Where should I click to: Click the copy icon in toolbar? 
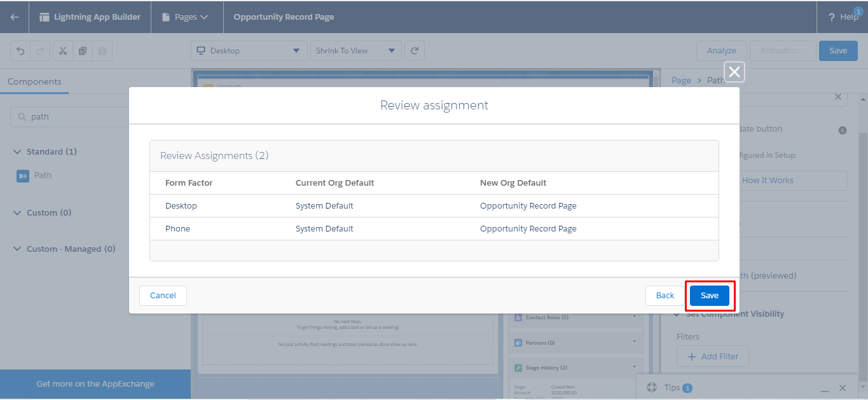(83, 51)
